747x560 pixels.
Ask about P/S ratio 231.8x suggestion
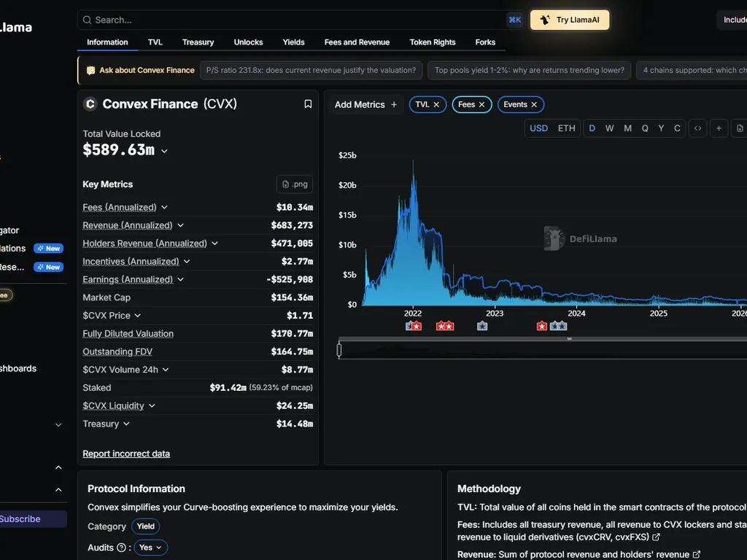(311, 71)
